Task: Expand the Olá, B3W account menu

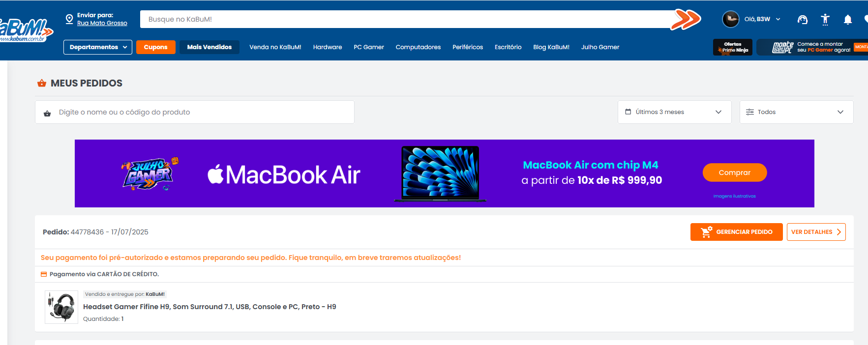Action: pyautogui.click(x=762, y=19)
